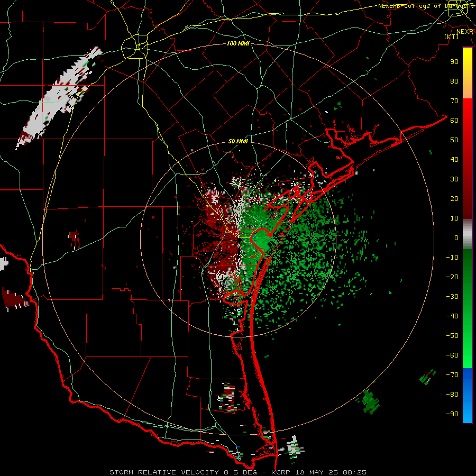Click the 90 value on velocity scale
Viewport: 476px width, 476px height.
(454, 62)
